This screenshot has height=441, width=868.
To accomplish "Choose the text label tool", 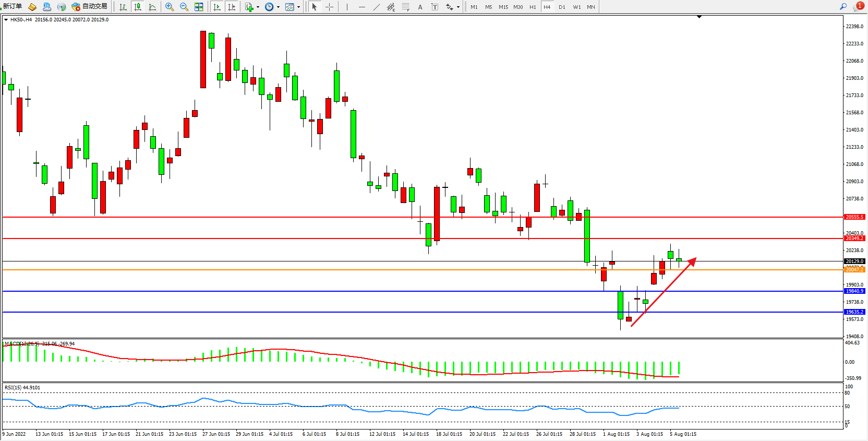I will pos(420,7).
